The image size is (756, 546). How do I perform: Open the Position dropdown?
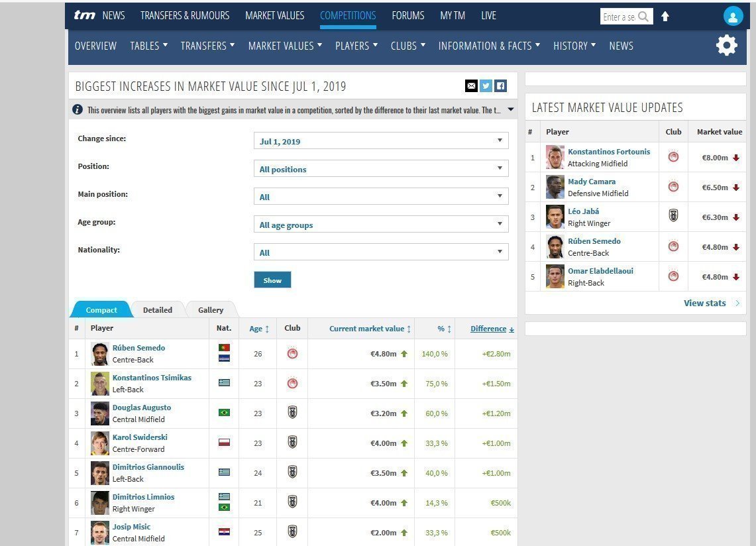(x=381, y=169)
